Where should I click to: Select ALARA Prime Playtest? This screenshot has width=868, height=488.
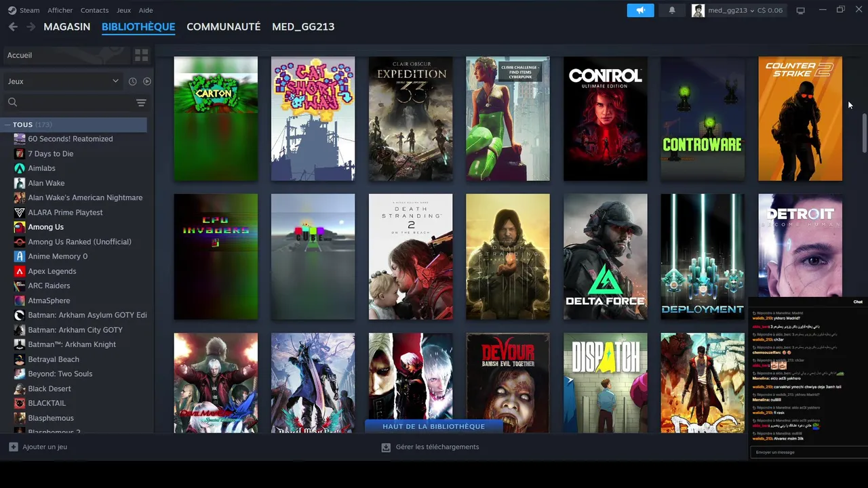[x=65, y=212]
